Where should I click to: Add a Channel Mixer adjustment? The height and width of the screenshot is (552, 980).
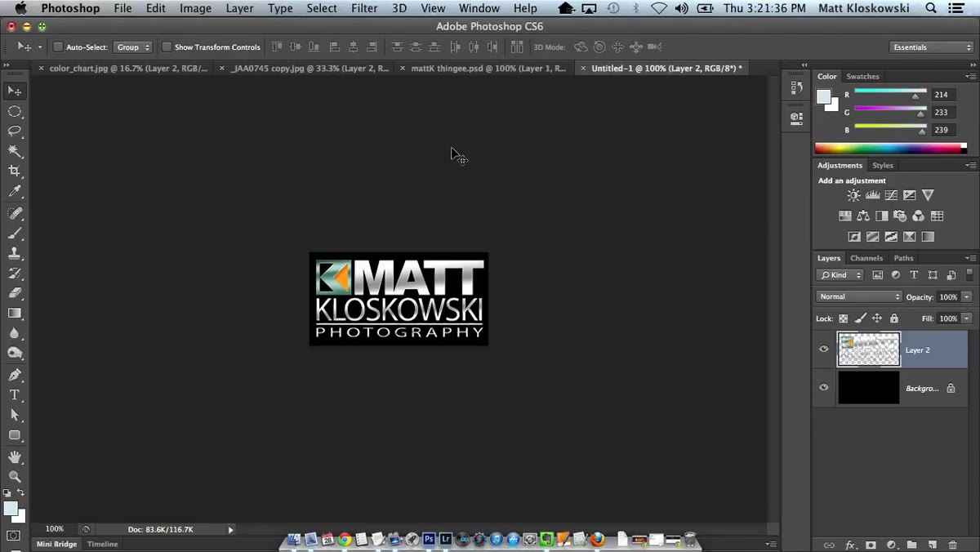pyautogui.click(x=919, y=216)
